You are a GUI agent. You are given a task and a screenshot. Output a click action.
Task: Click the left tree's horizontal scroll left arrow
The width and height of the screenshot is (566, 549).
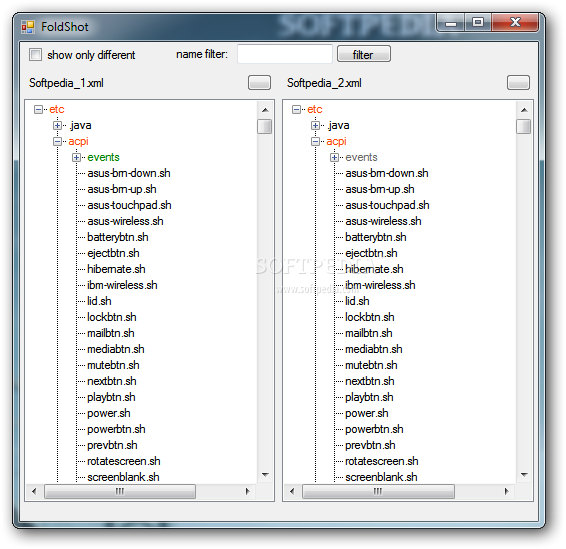[34, 491]
